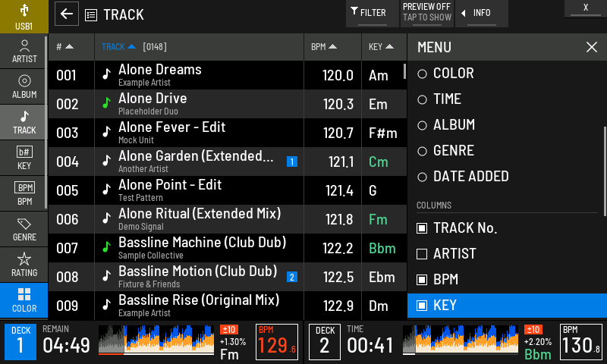The image size is (607, 364).
Task: Open the Track category in sidebar
Action: click(x=24, y=122)
